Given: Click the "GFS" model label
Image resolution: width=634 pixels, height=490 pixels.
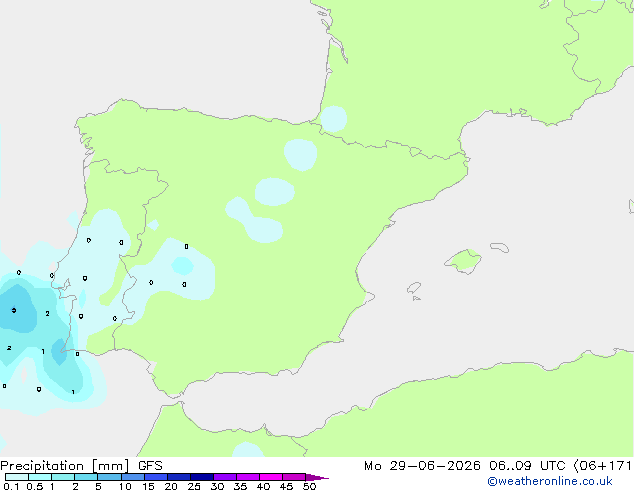Looking at the screenshot, I should click(x=150, y=466).
